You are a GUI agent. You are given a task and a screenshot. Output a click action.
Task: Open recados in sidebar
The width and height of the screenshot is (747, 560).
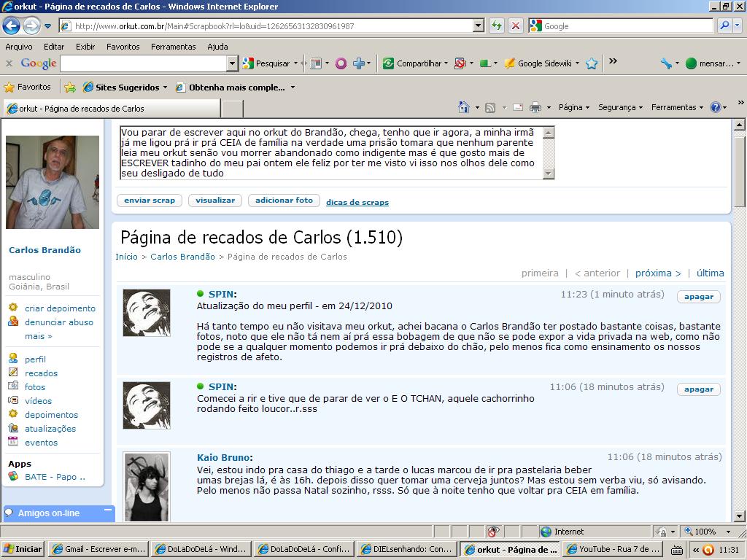pos(41,373)
